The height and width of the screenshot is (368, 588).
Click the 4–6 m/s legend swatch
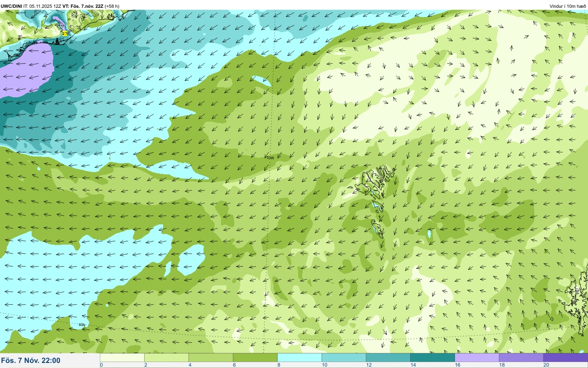211,357
